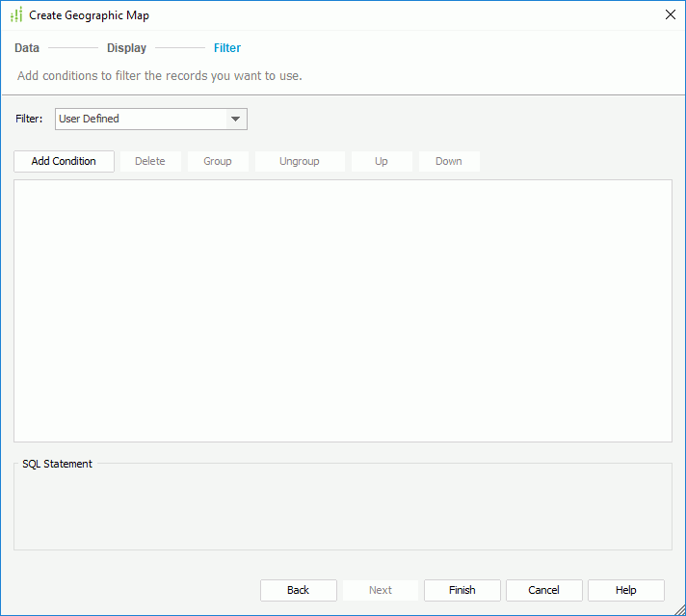Click the Create Geographic Map app icon
Screen dimensions: 686x616
point(16,14)
